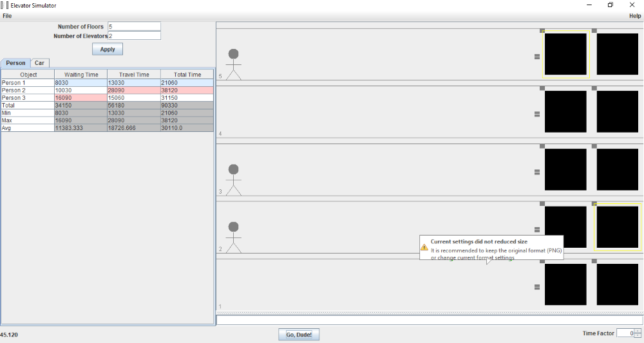Focus the Number of Elevators field

(134, 35)
